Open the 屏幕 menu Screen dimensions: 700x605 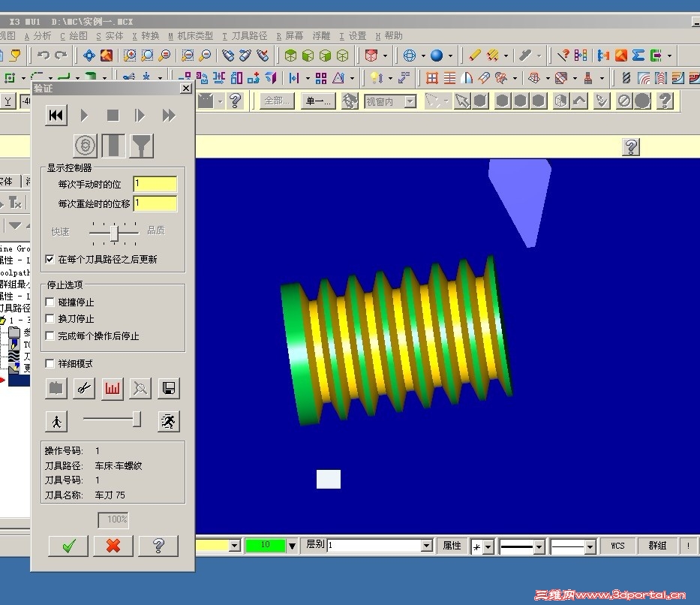290,36
